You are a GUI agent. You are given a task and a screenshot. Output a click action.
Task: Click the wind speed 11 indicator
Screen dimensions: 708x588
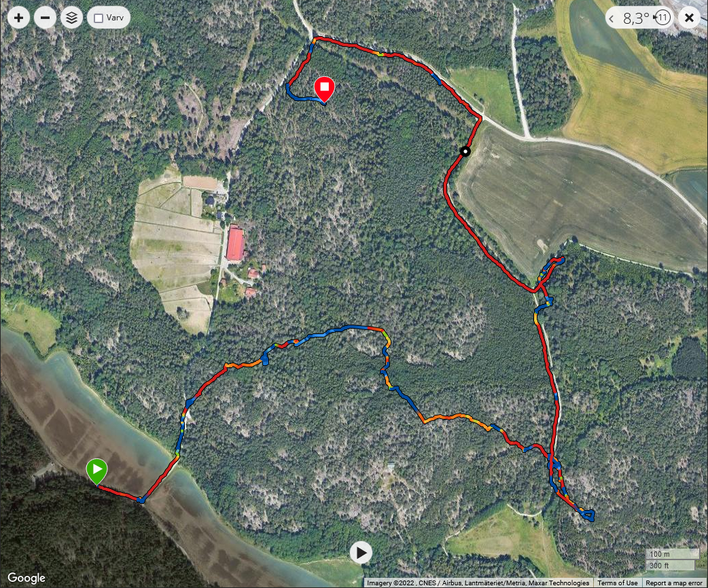(662, 18)
